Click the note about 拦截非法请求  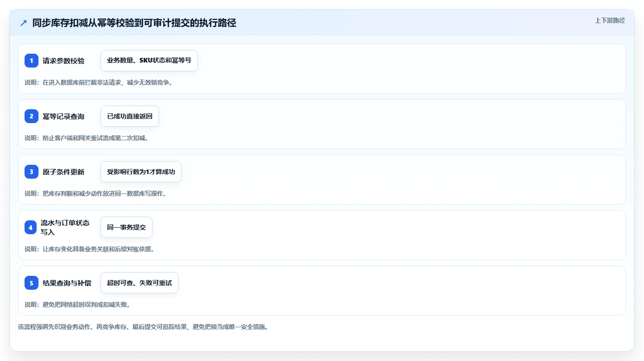(99, 82)
